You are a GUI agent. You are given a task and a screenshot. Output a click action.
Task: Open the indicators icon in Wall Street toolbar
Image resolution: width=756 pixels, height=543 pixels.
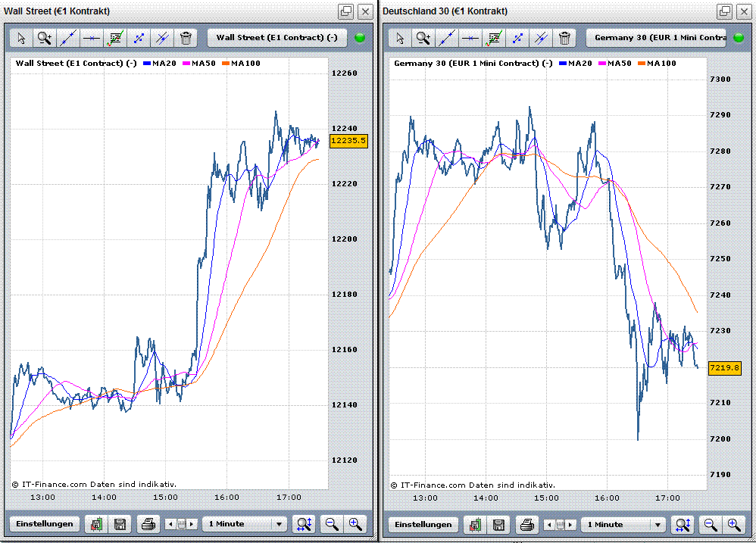click(115, 38)
